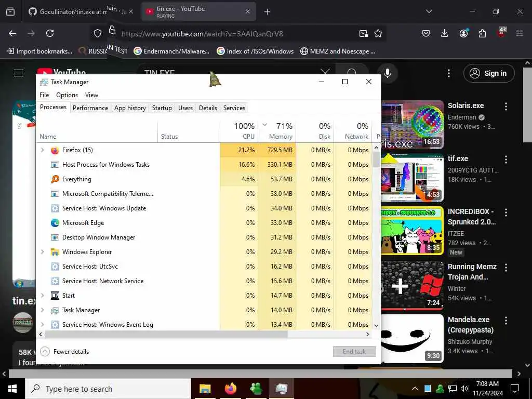Expand the Windows Explorer process group
This screenshot has height=399, width=532.
click(43, 252)
